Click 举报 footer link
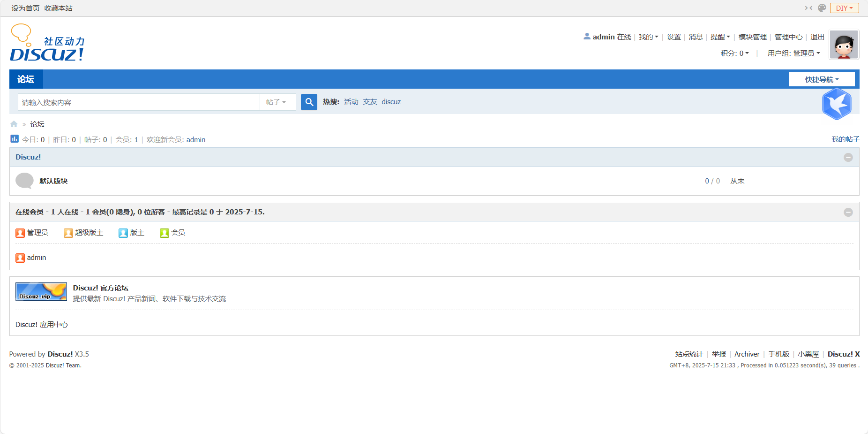 pos(719,354)
